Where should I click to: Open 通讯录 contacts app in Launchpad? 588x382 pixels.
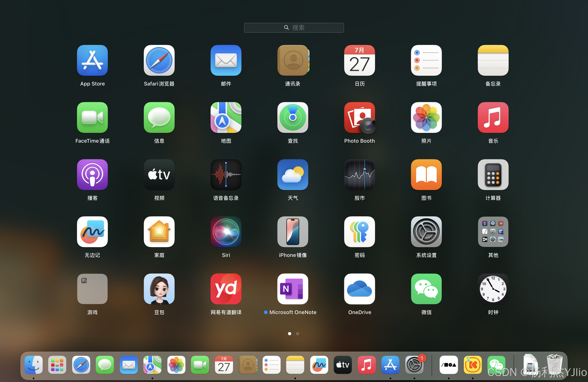[x=293, y=61]
